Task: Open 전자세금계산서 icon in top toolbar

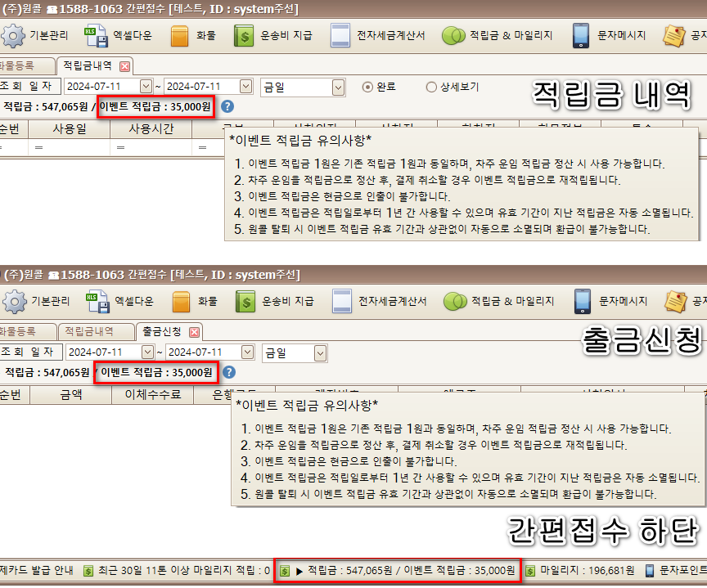Action: 340,36
